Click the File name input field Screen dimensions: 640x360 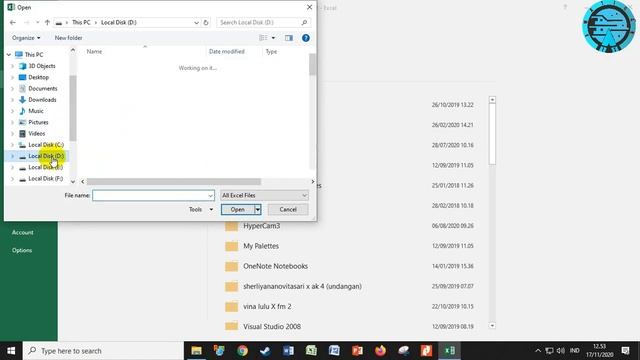153,196
